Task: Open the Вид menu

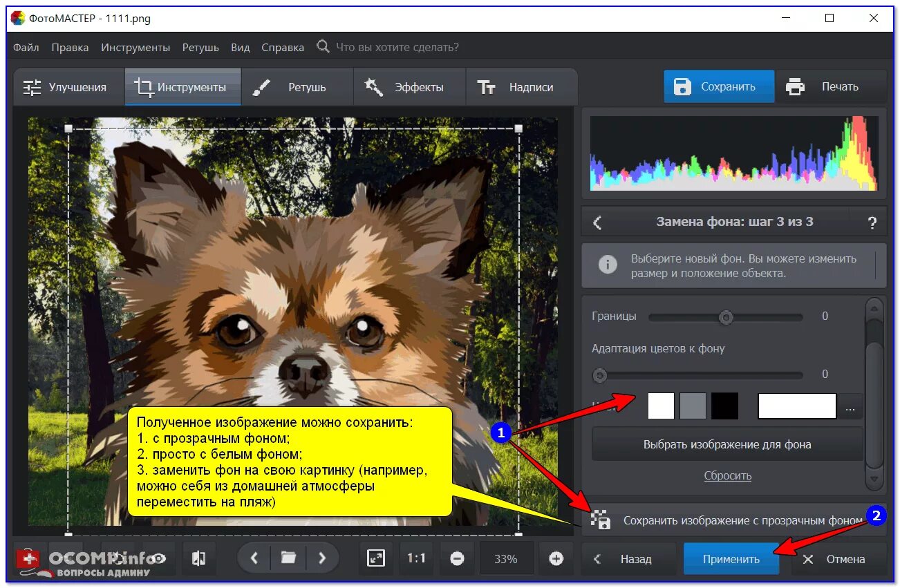Action: pyautogui.click(x=240, y=48)
